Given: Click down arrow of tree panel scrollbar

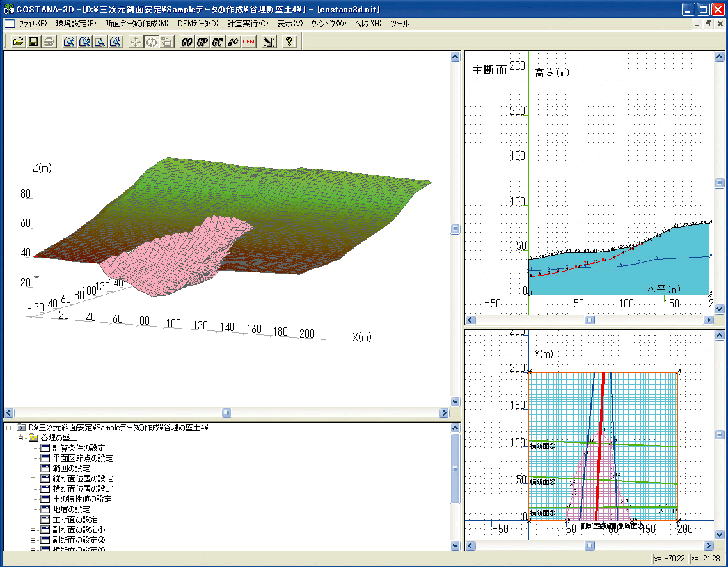Looking at the screenshot, I should (455, 545).
